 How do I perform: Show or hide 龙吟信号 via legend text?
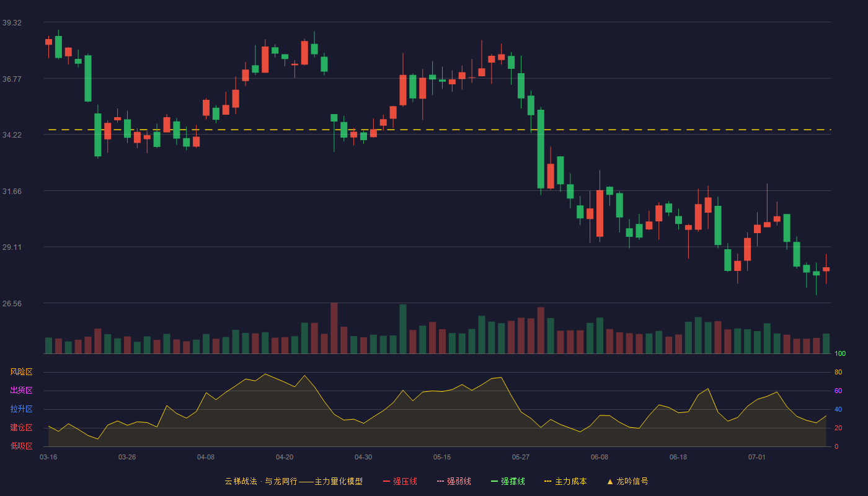tap(632, 481)
